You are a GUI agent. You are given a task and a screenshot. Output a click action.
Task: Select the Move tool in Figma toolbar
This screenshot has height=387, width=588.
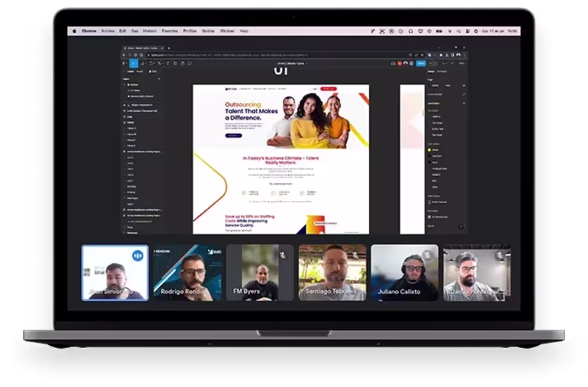[x=134, y=63]
